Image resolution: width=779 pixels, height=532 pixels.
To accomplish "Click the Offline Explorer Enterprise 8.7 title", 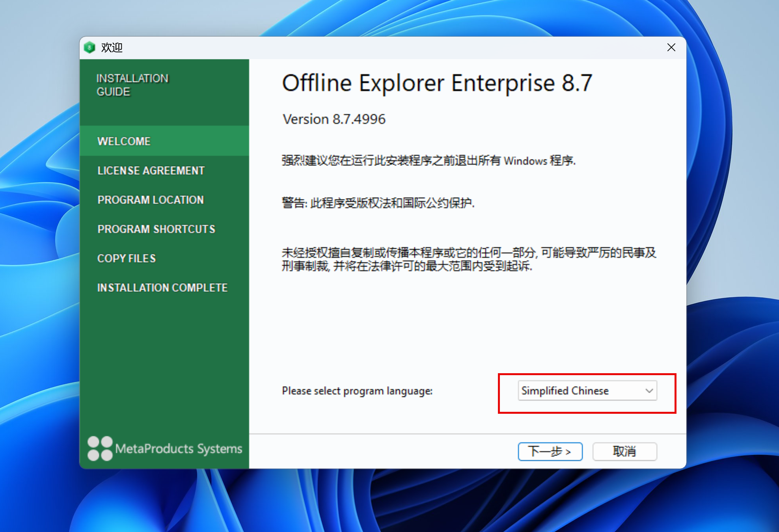I will (x=437, y=83).
